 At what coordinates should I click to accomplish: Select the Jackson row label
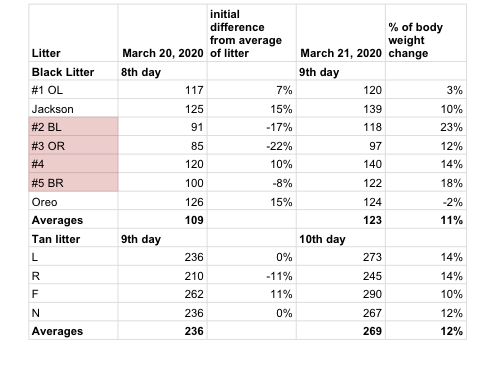(x=73, y=108)
